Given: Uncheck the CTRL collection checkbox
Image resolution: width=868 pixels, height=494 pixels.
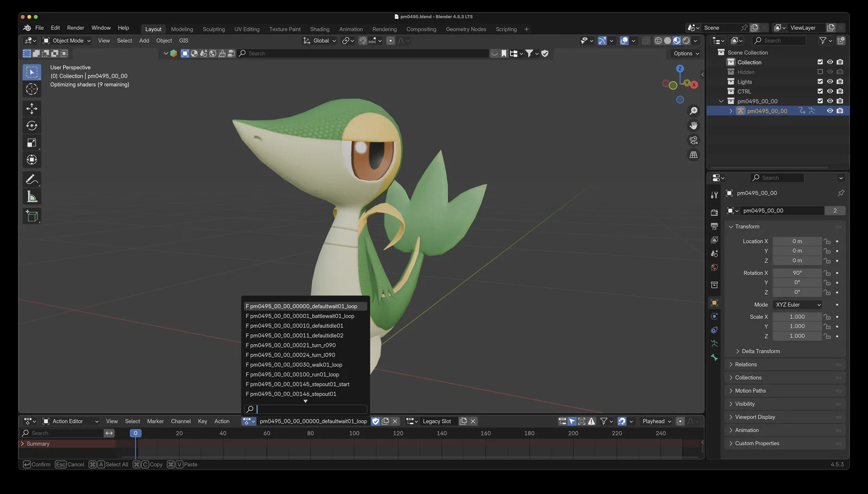Looking at the screenshot, I should 820,91.
